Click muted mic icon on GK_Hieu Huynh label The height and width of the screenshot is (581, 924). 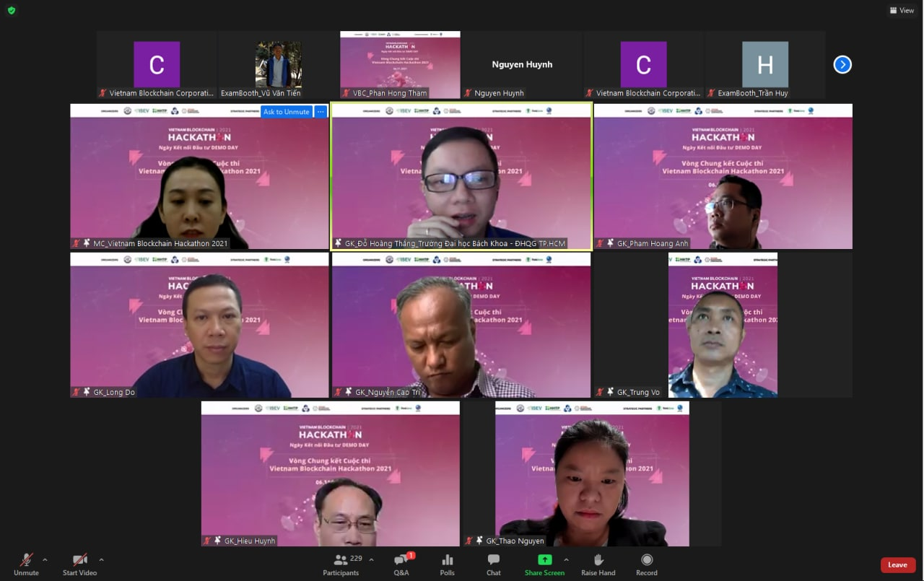207,541
